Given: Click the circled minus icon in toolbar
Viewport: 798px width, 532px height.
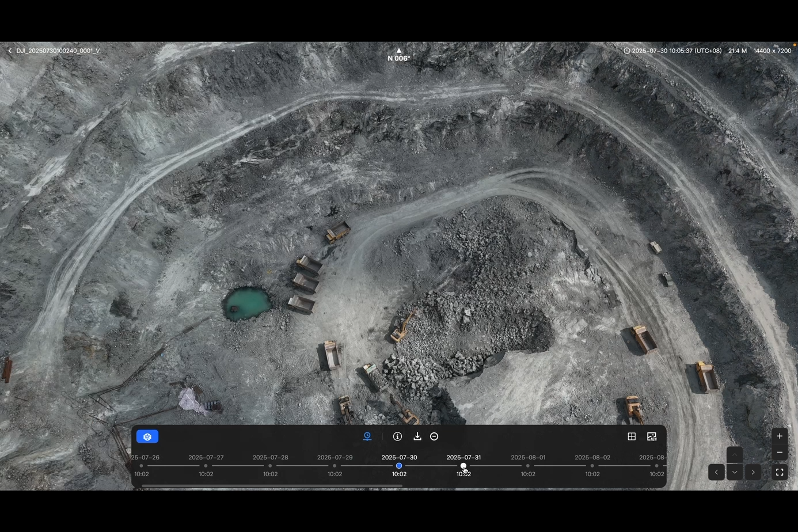Looking at the screenshot, I should (x=434, y=436).
